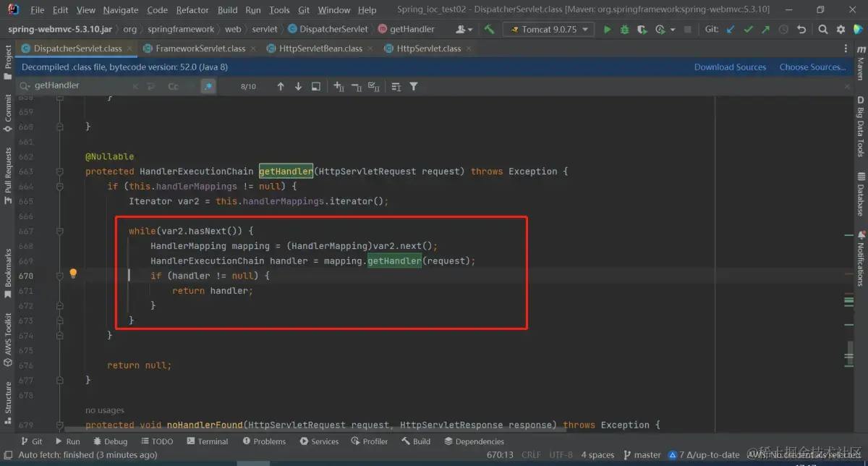Open search results in Find window icon
Image resolution: width=868 pixels, height=466 pixels.
click(316, 86)
